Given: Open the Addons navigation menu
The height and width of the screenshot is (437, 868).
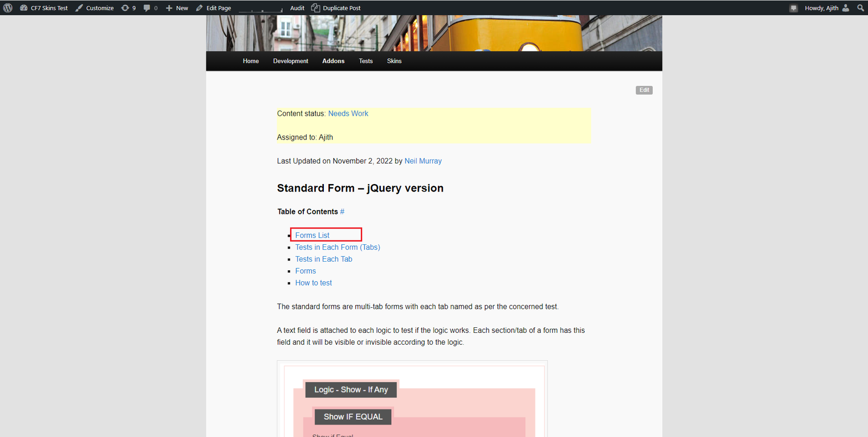Looking at the screenshot, I should pos(333,61).
